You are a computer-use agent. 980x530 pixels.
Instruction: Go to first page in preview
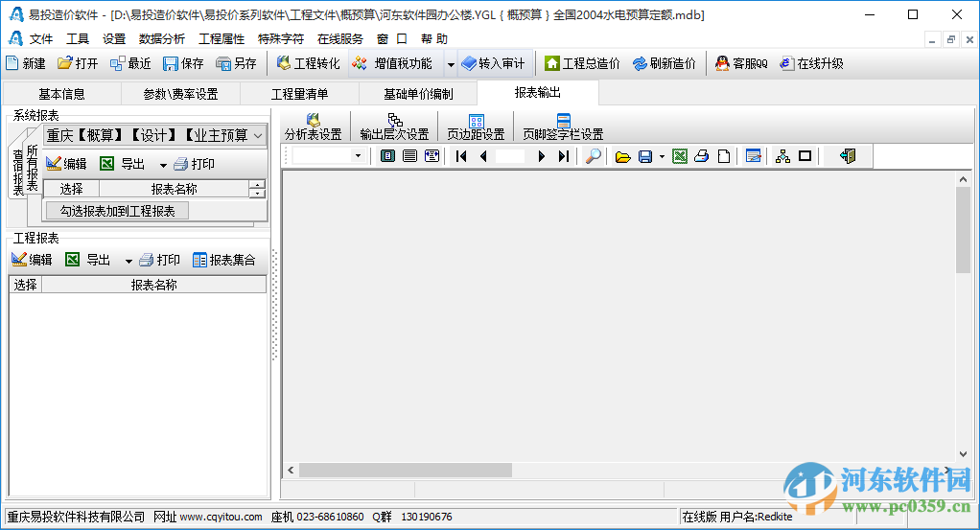click(461, 156)
